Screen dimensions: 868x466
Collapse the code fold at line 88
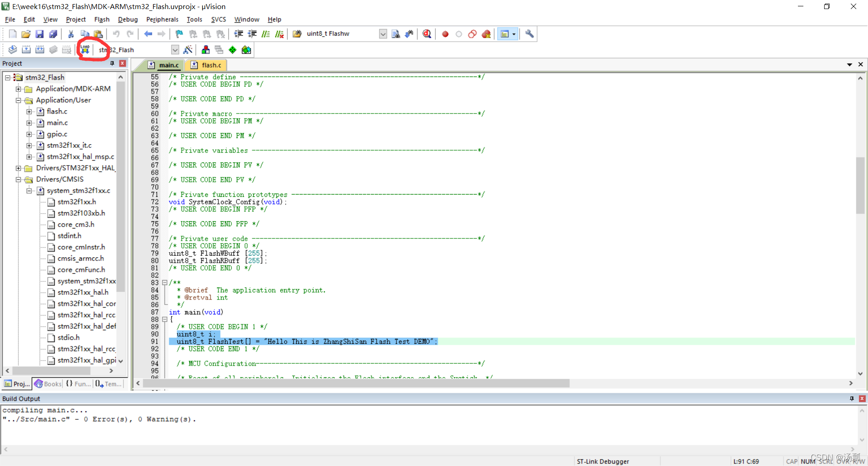(165, 319)
